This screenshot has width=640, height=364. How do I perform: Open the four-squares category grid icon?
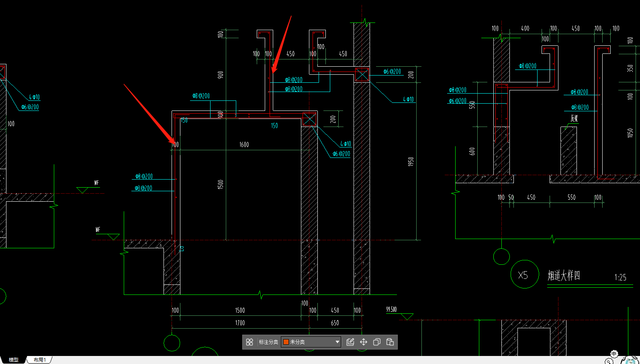click(249, 342)
